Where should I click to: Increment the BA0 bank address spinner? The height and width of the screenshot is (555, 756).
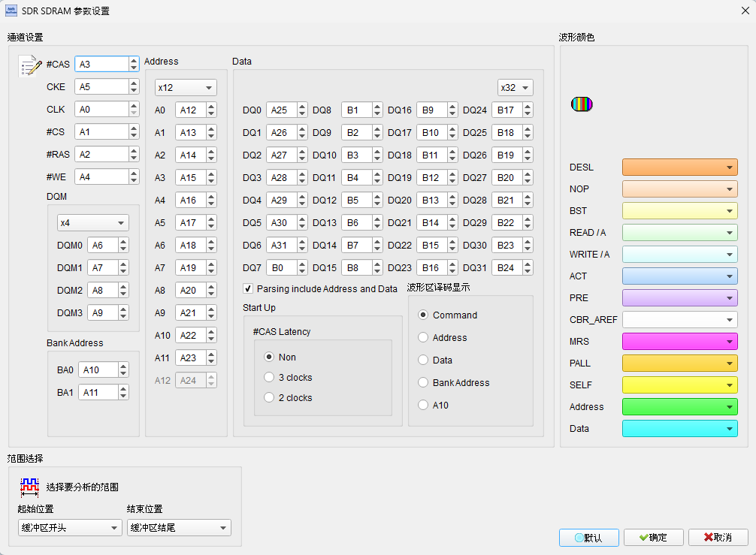click(123, 366)
